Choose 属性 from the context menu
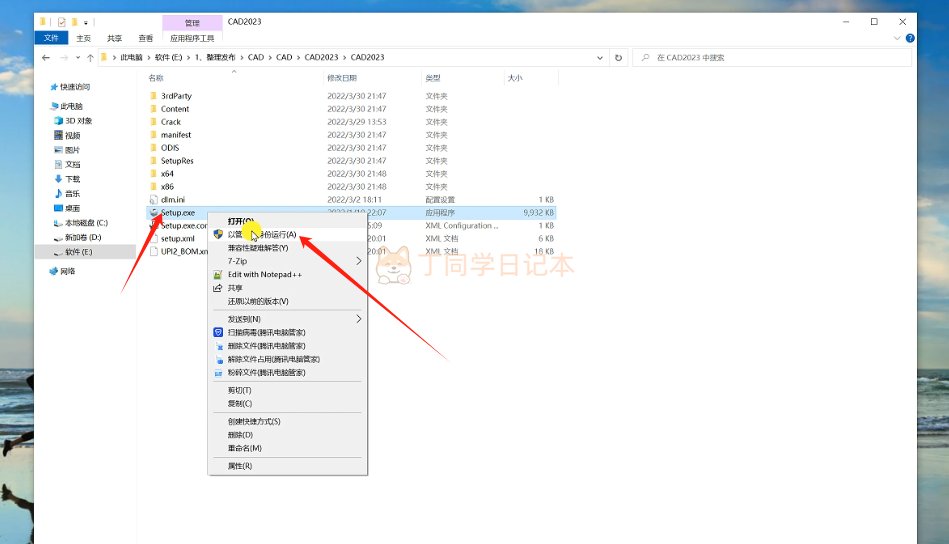Screen dimensions: 949x544 click(x=240, y=466)
